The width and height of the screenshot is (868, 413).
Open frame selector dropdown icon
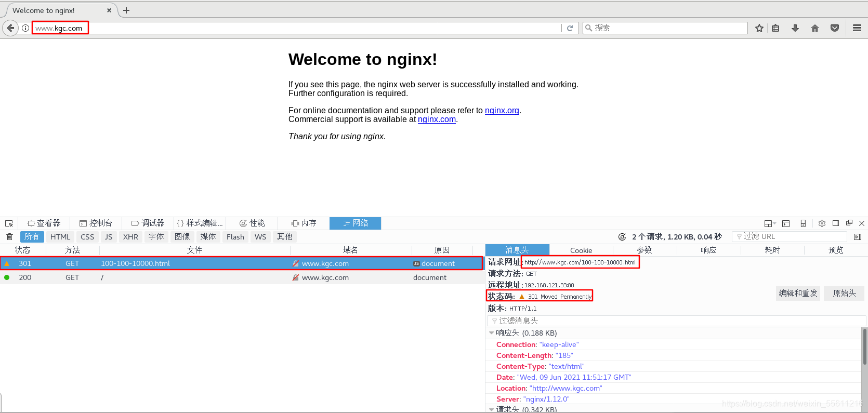[x=770, y=223]
